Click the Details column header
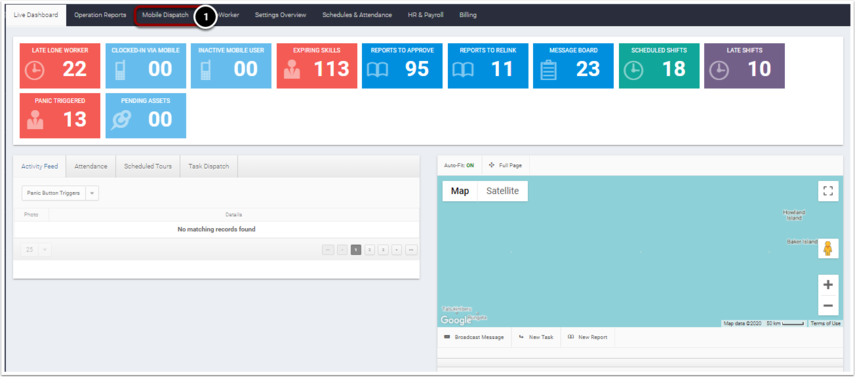The height and width of the screenshot is (377, 855). [234, 215]
